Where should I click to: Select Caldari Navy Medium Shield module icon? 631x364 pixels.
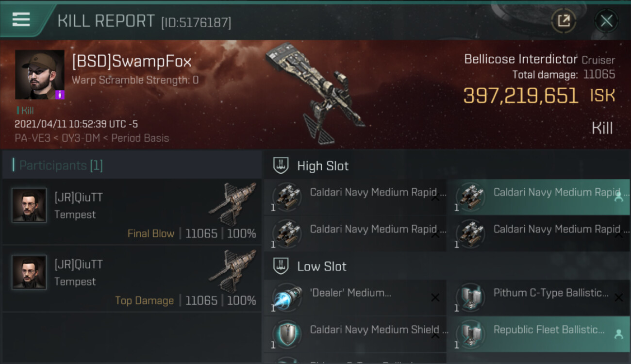coord(287,335)
